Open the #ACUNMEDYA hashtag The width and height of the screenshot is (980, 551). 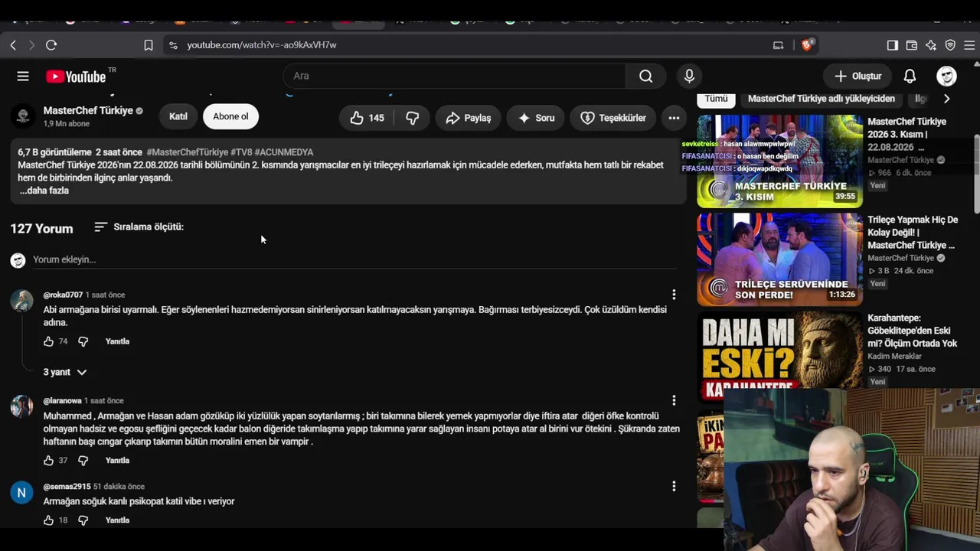pyautogui.click(x=284, y=152)
